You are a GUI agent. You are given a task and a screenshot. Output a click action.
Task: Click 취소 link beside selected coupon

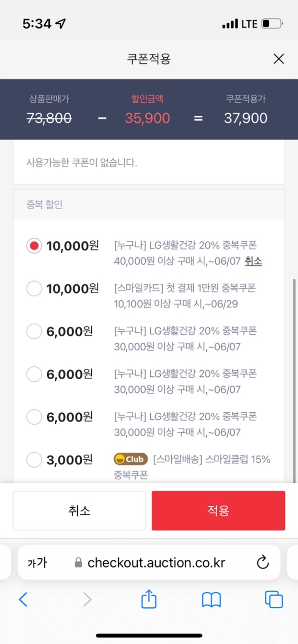pyautogui.click(x=253, y=262)
